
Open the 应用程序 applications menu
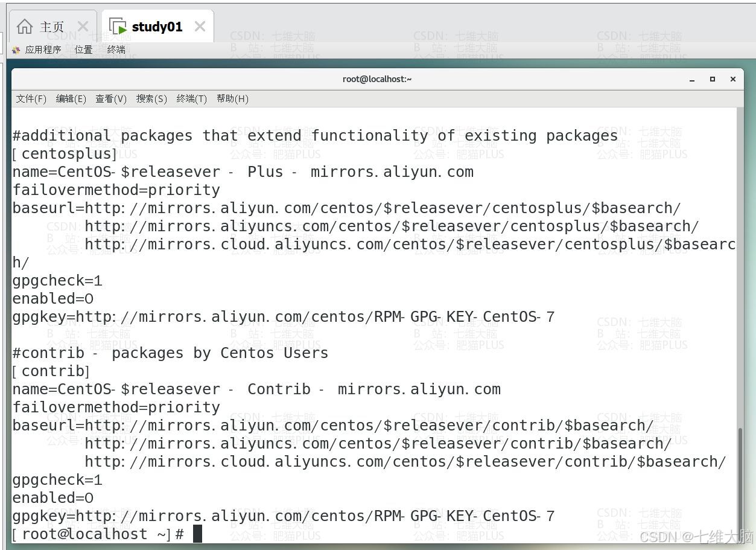(x=43, y=50)
